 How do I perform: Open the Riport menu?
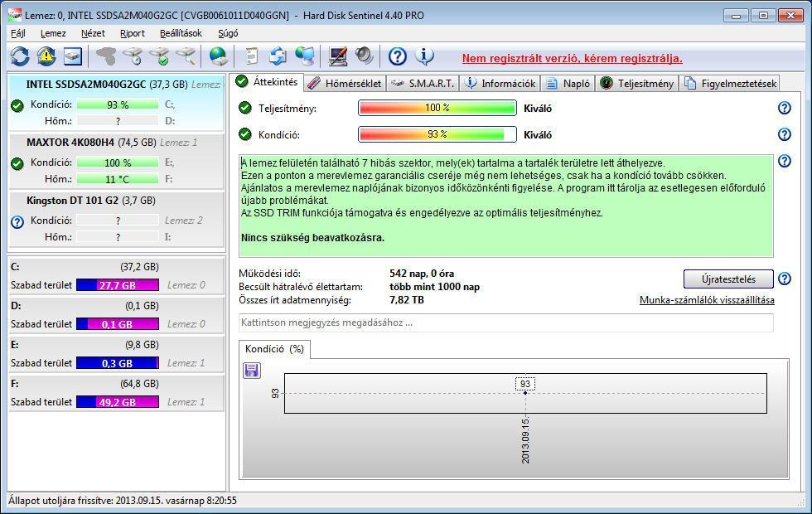click(x=133, y=33)
